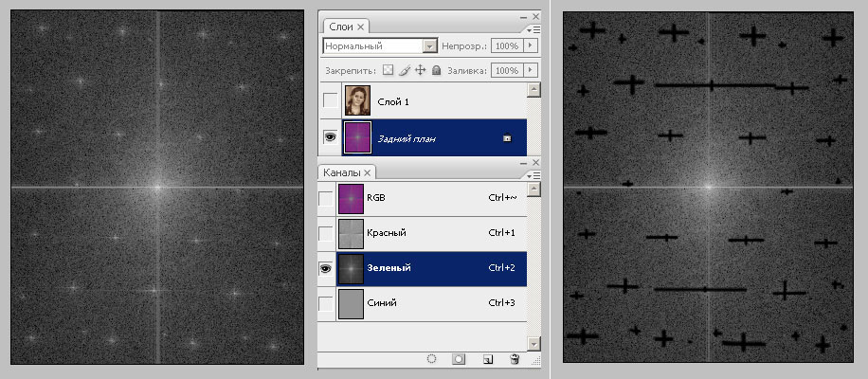Show the Красный channel
The height and width of the screenshot is (379, 868).
327,233
